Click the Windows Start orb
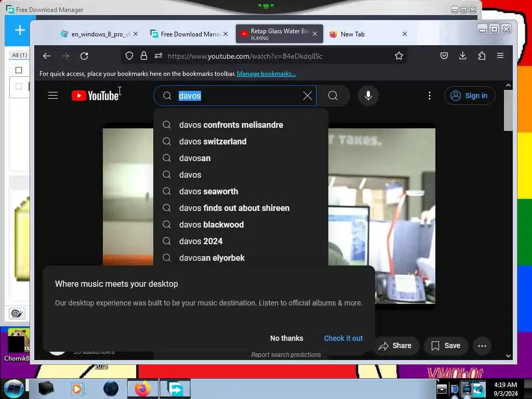The width and height of the screenshot is (532, 399). (x=13, y=388)
